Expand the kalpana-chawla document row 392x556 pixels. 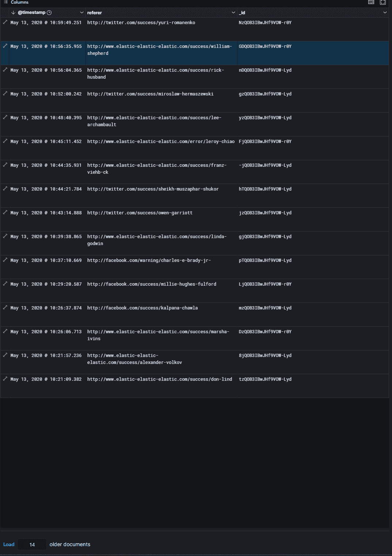coord(5,308)
